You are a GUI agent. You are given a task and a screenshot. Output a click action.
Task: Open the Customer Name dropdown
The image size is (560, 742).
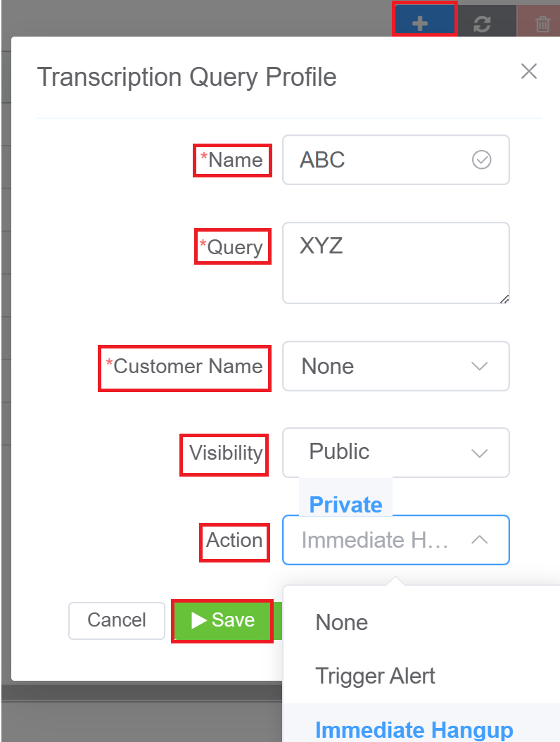click(x=395, y=366)
